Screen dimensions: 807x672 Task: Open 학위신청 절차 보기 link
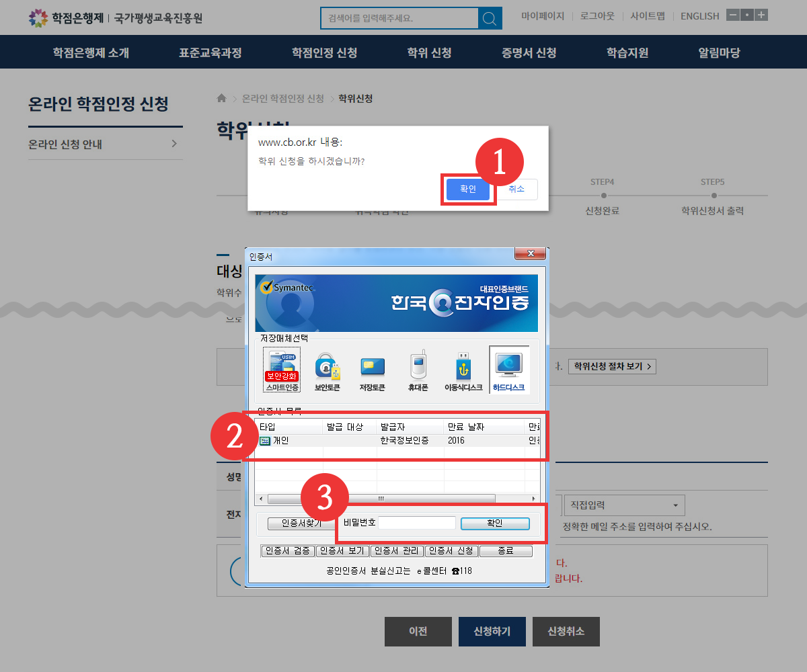611,366
